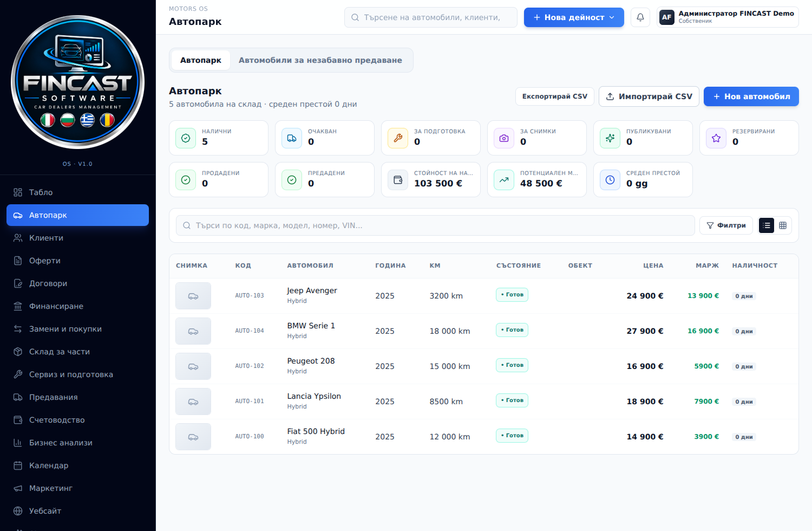Click the Табло dashboard sidebar icon
The width and height of the screenshot is (812, 531).
tap(18, 192)
